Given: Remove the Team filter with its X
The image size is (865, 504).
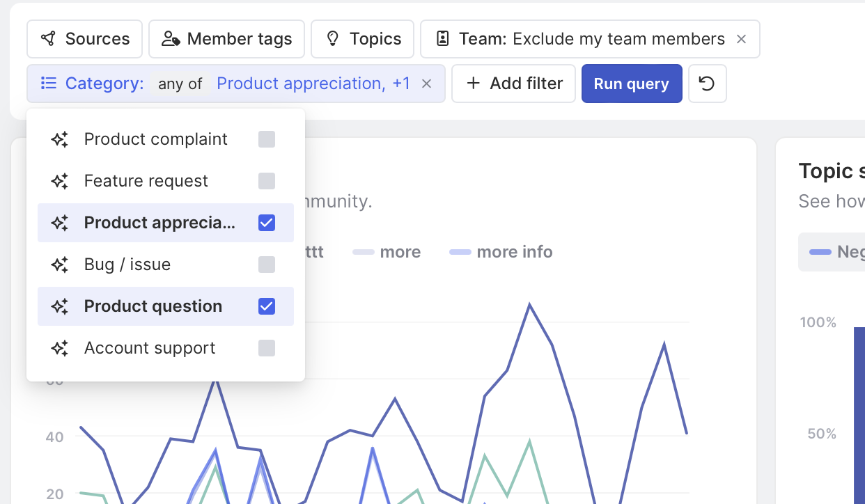Looking at the screenshot, I should point(742,39).
